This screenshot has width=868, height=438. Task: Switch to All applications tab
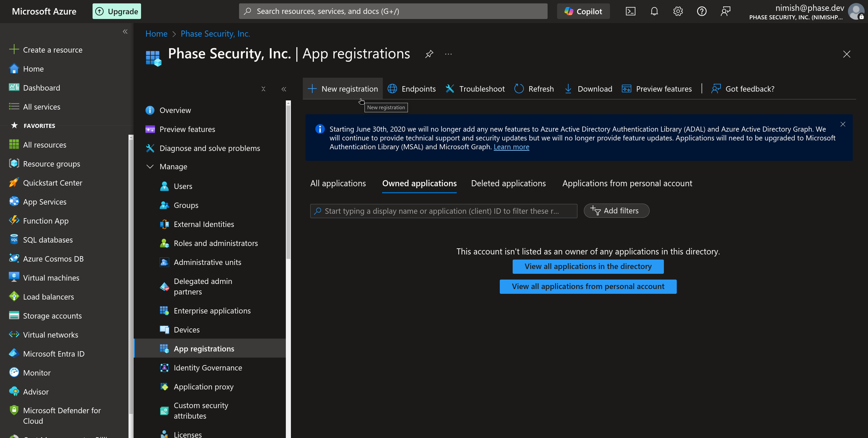[x=338, y=183]
